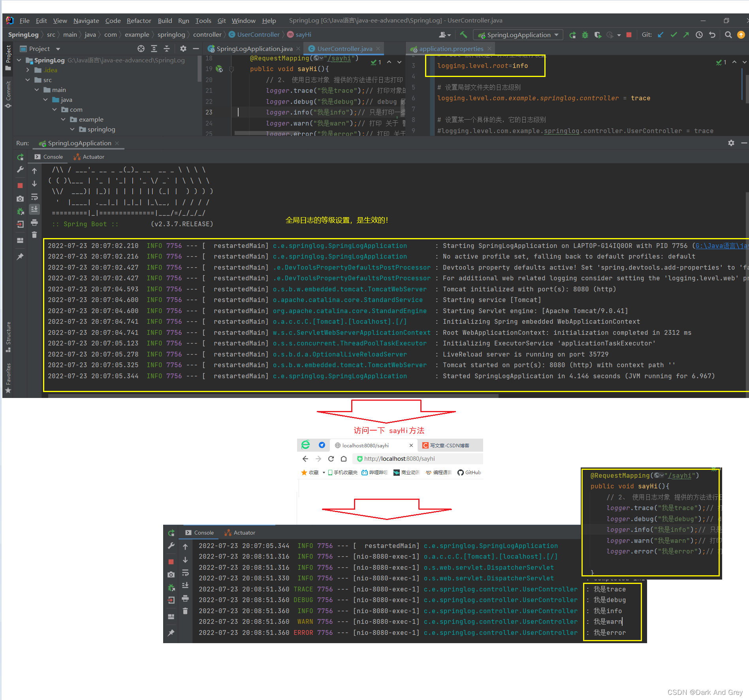Switch to application.properties editor tab
749x700 pixels.
451,49
